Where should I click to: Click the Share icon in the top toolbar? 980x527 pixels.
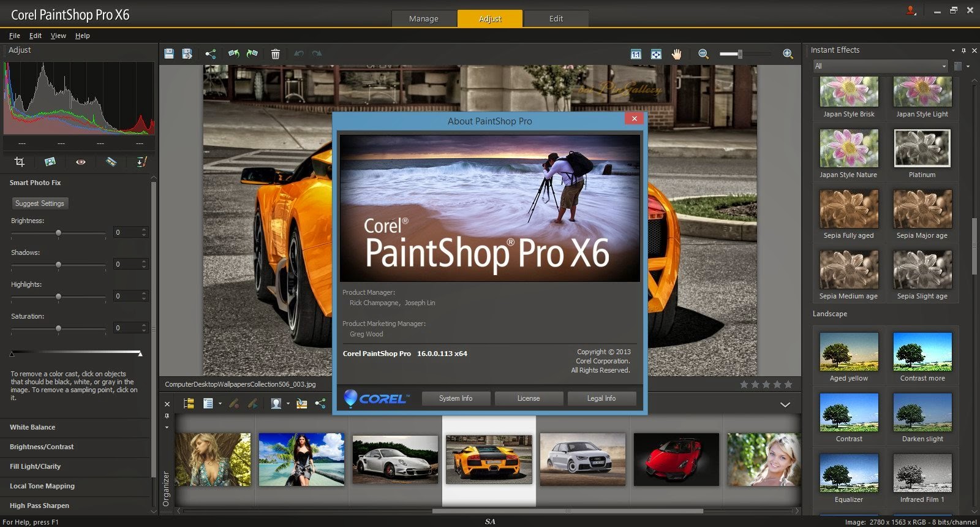211,54
